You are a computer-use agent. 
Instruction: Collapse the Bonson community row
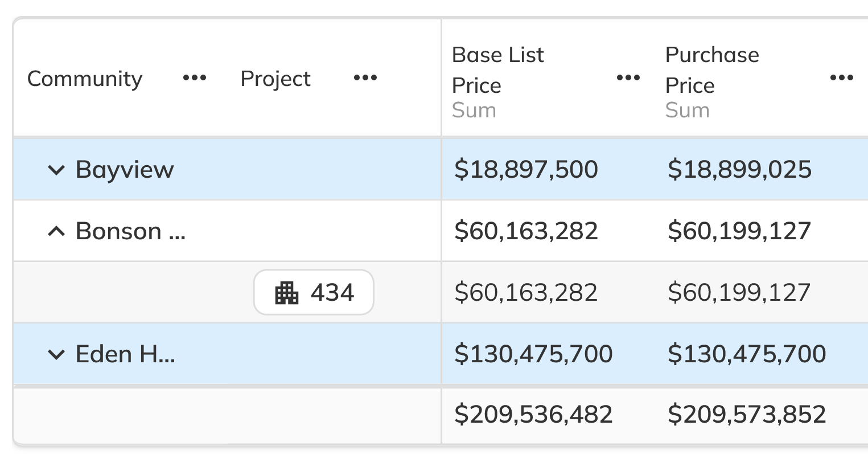[56, 231]
